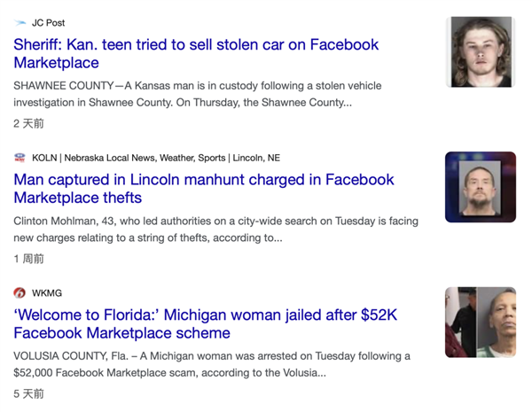
Task: Click the KOLN news source favicon
Action: [20, 158]
